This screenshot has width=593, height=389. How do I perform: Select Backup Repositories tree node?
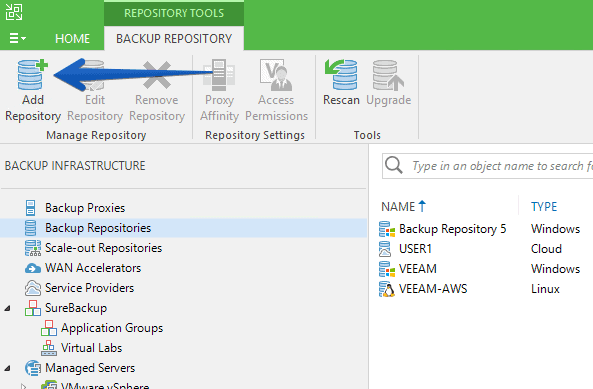[x=98, y=228]
